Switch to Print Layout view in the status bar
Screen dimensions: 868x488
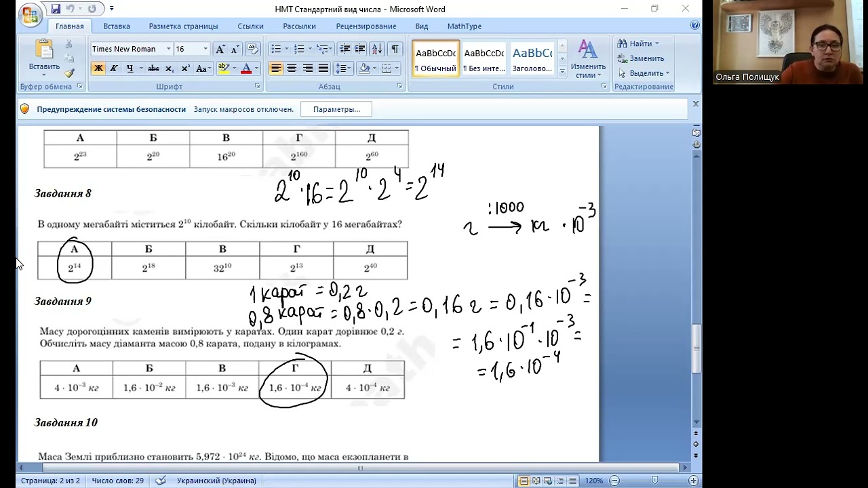524,481
